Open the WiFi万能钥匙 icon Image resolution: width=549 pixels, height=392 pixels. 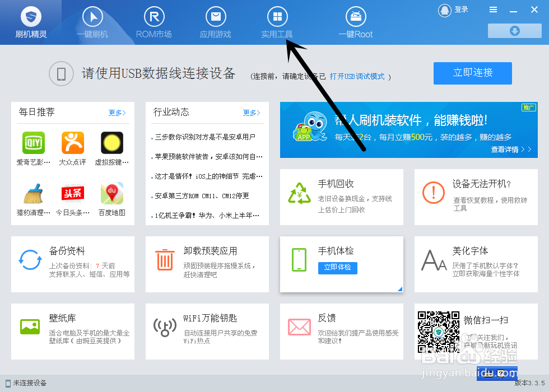point(165,327)
